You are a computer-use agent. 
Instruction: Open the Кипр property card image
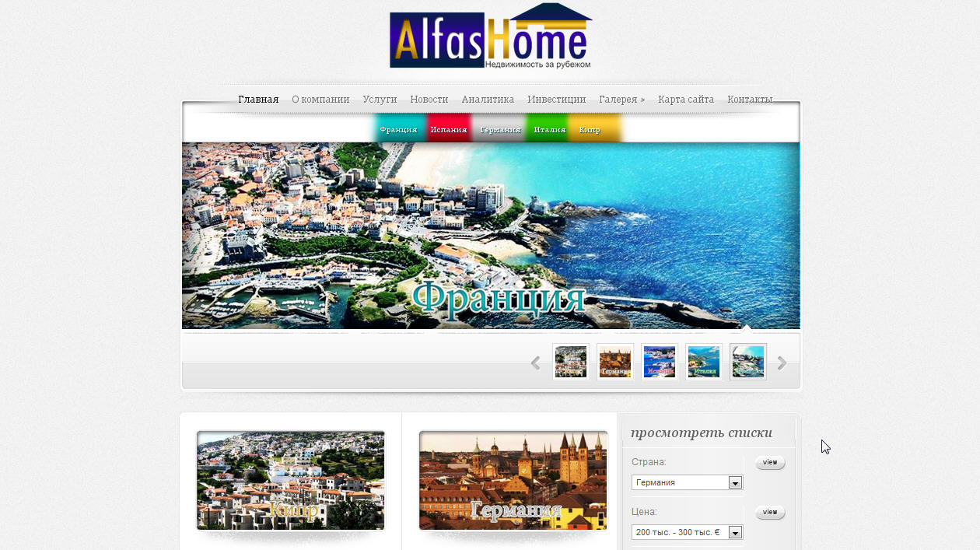[x=291, y=481]
